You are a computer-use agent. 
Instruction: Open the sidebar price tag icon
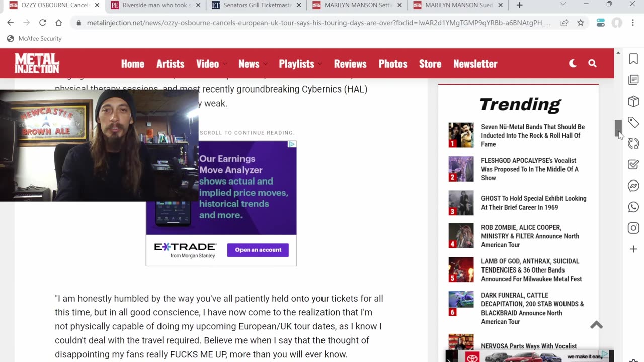click(x=633, y=122)
